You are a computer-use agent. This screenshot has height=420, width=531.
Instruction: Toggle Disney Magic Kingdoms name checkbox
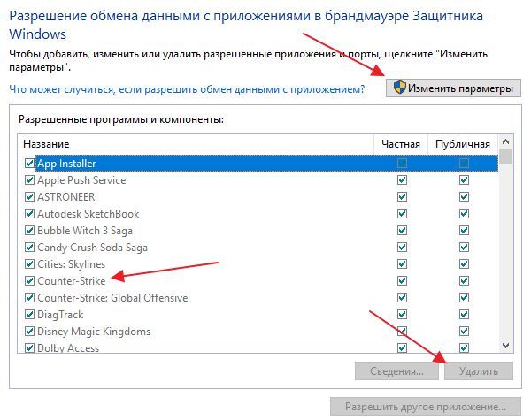tap(29, 331)
